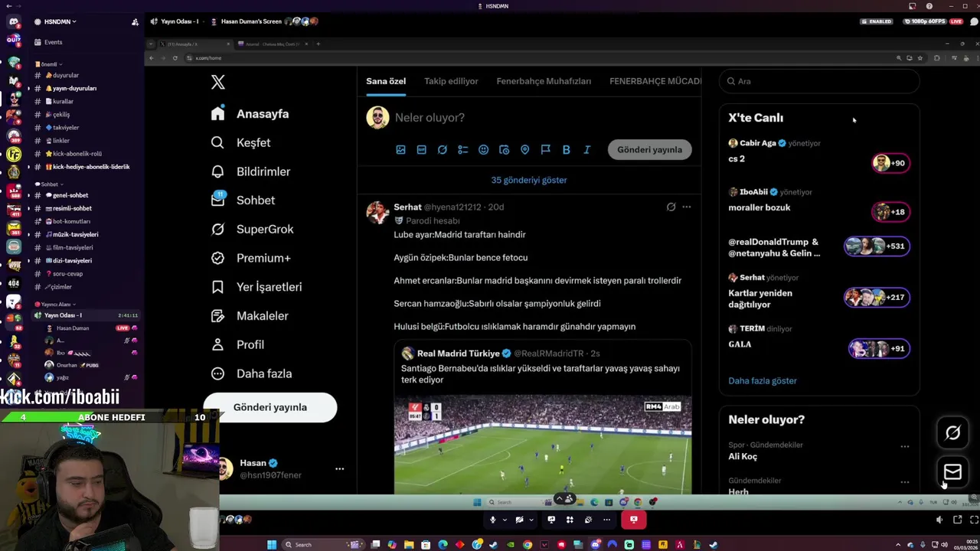Join Yayın Odası - I voice channel
Image resolution: width=980 pixels, height=551 pixels.
point(63,315)
